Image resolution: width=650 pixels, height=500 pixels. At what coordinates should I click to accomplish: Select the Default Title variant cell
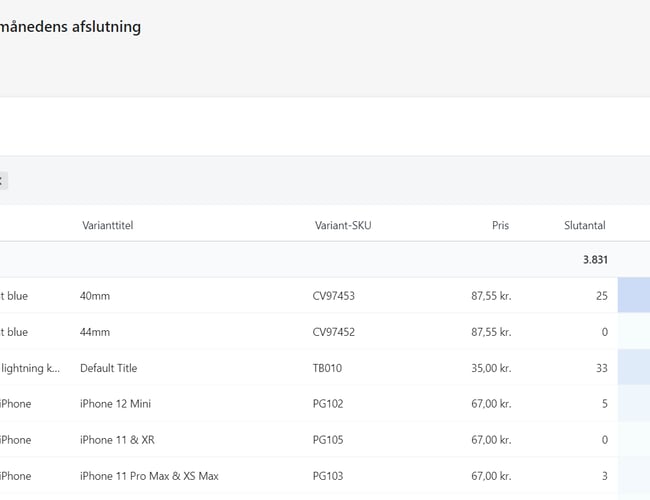(x=108, y=368)
